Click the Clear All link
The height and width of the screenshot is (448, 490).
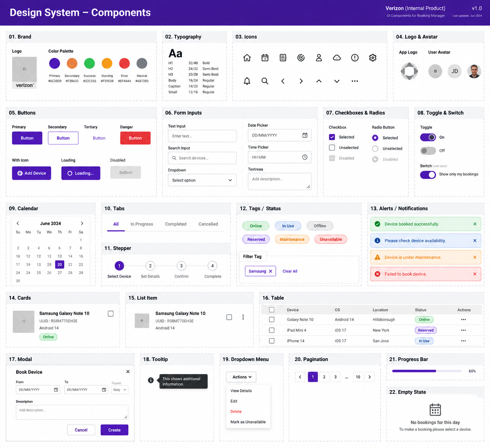[290, 271]
